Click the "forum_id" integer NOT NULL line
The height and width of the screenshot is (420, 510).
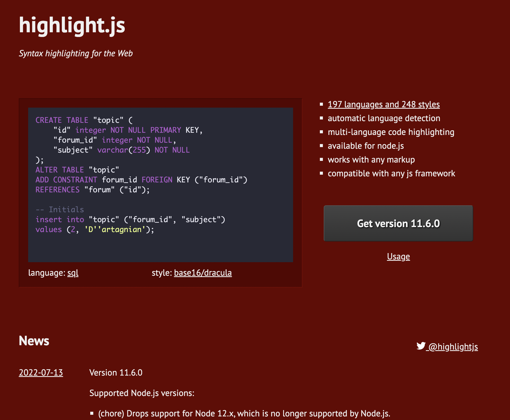115,140
